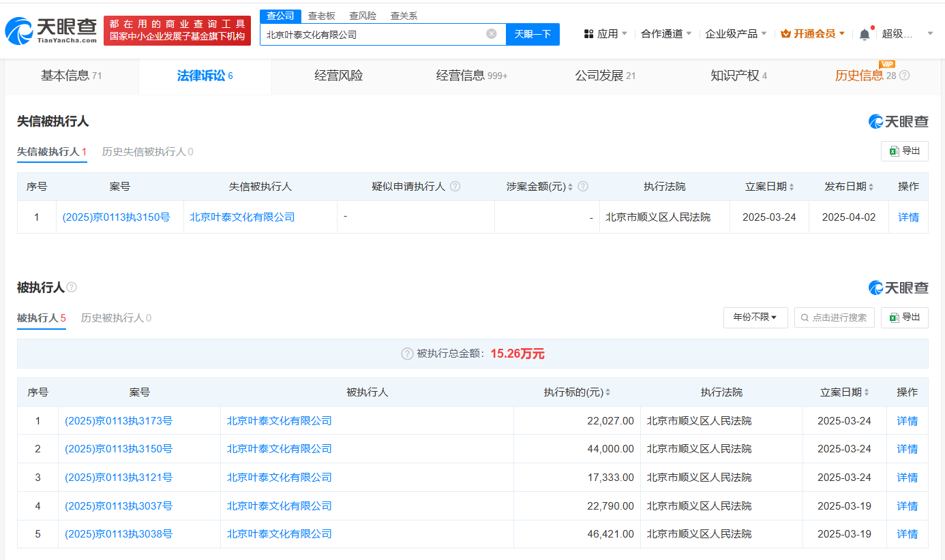Sort 失信被执行人 table by 发布日期
Image resolution: width=945 pixels, height=560 pixels.
871,187
